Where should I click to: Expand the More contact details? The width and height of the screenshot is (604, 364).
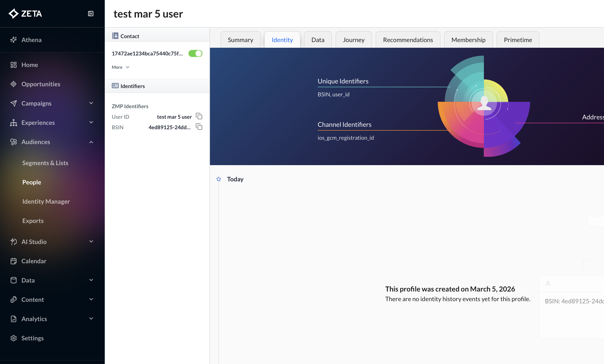[x=120, y=67]
